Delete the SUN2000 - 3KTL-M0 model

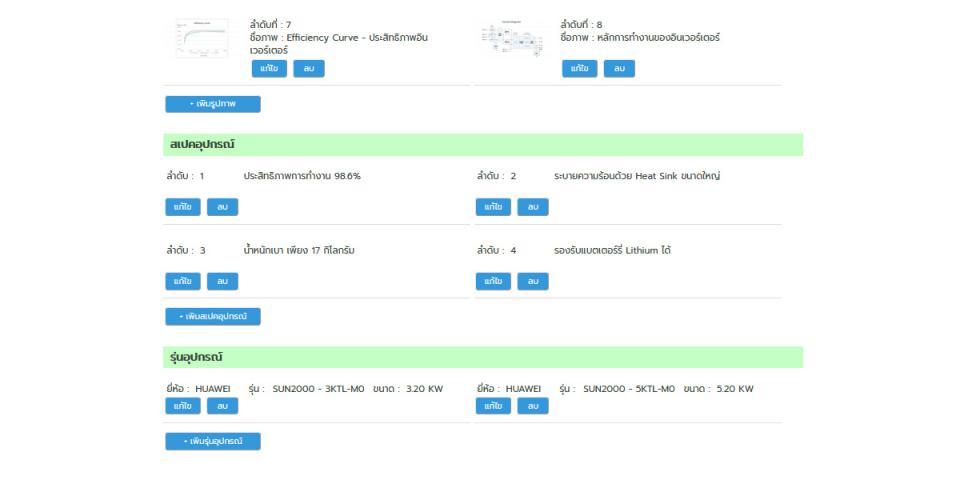pos(223,406)
